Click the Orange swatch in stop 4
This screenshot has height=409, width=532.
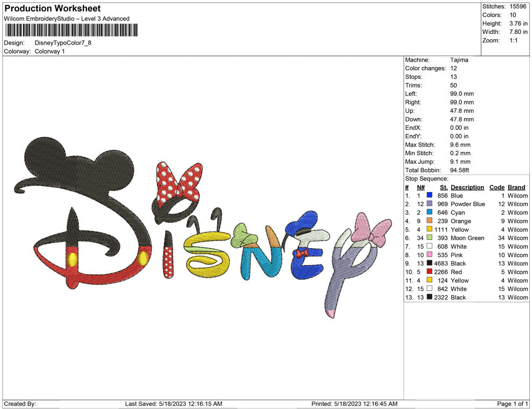pos(429,221)
